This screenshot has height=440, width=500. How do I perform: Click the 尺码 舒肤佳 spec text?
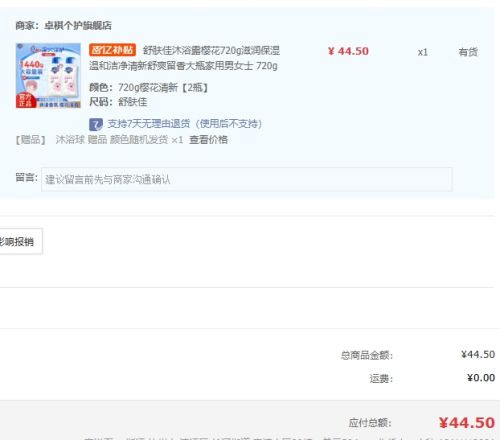tap(118, 102)
